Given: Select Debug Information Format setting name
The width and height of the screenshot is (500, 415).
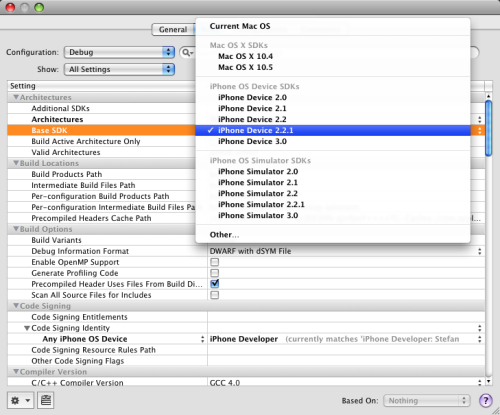Looking at the screenshot, I should 80,251.
